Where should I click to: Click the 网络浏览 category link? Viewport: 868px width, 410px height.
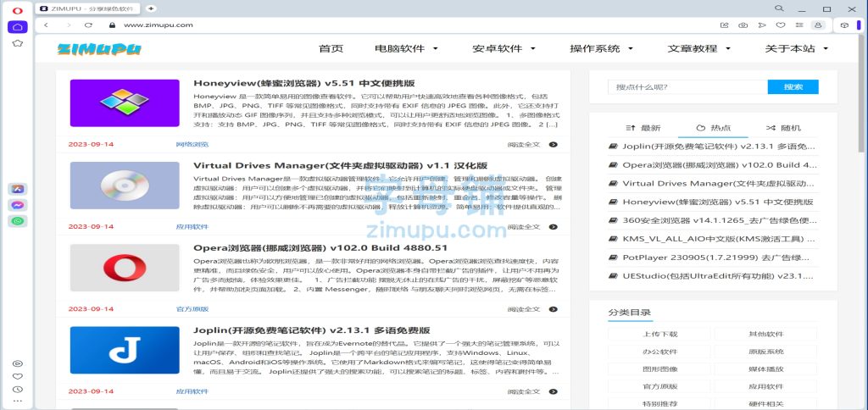[x=192, y=145]
